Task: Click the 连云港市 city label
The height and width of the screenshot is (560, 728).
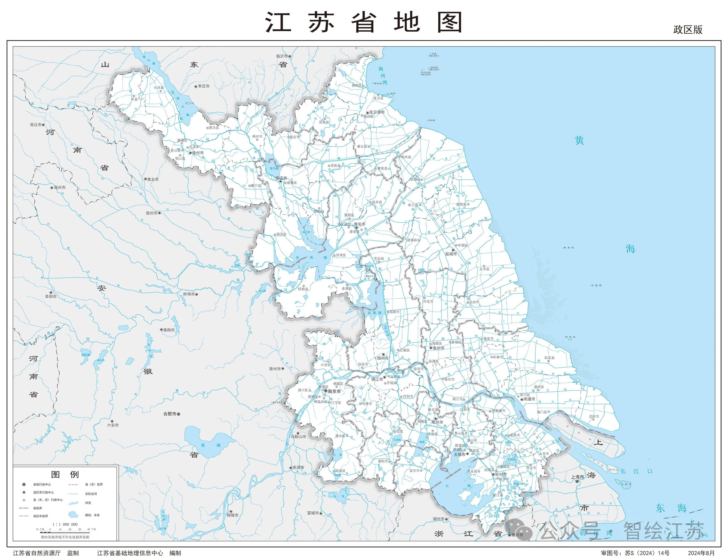Action: point(377,112)
